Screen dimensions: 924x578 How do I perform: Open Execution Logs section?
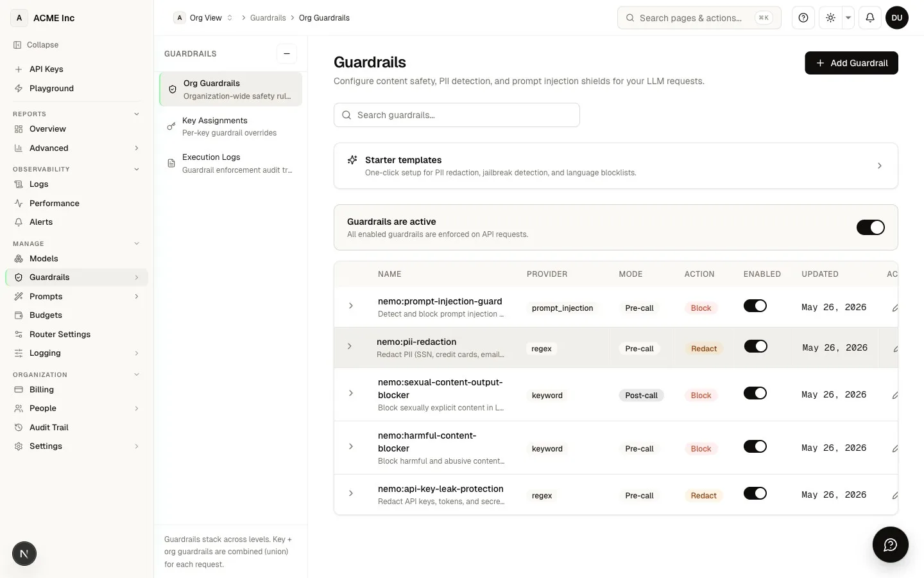click(x=231, y=163)
